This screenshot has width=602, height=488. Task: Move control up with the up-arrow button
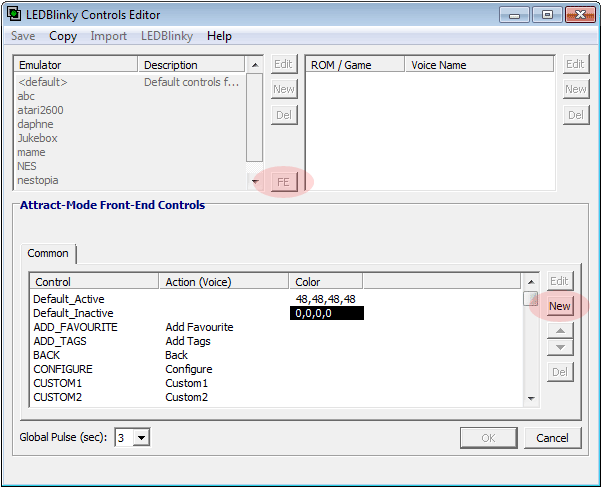(560, 331)
